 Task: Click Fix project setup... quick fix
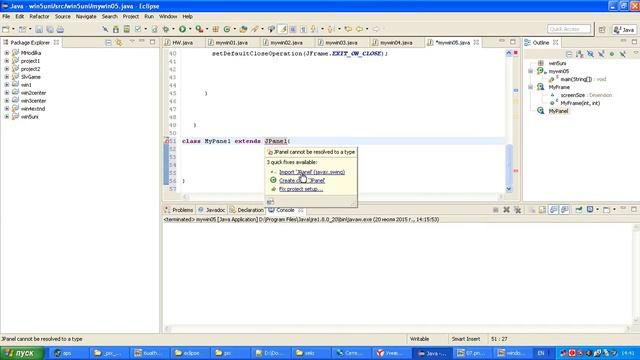click(301, 189)
